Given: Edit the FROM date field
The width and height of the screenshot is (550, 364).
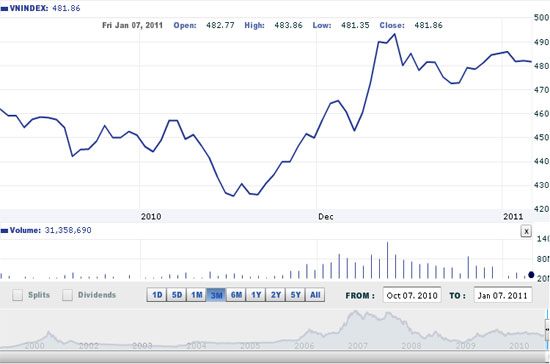Looking at the screenshot, I should click(x=412, y=295).
